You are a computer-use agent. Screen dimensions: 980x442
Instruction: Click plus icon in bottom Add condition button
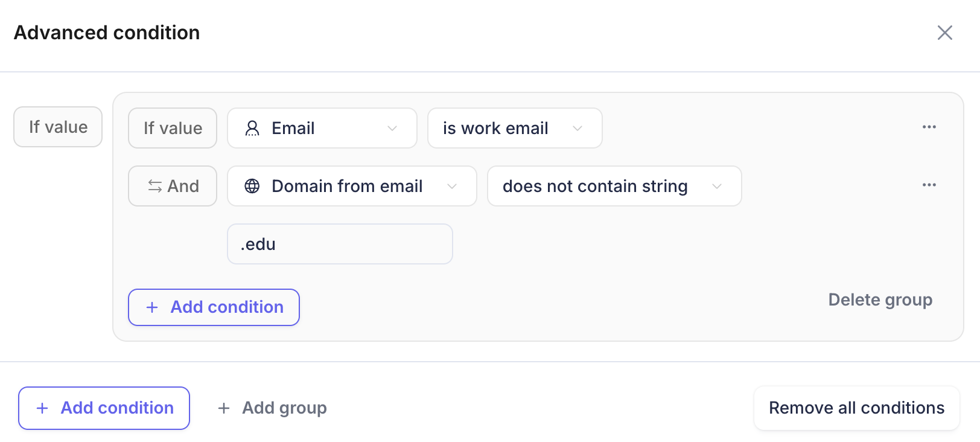coord(42,408)
